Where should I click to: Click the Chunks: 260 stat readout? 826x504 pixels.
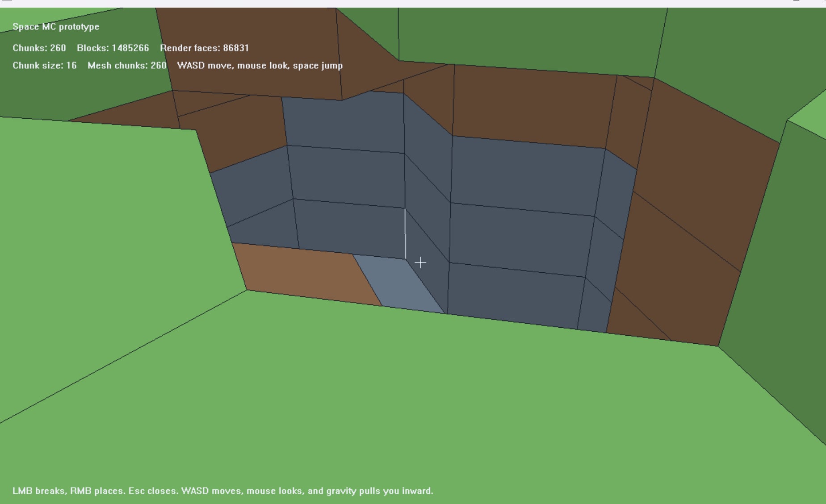click(x=39, y=48)
